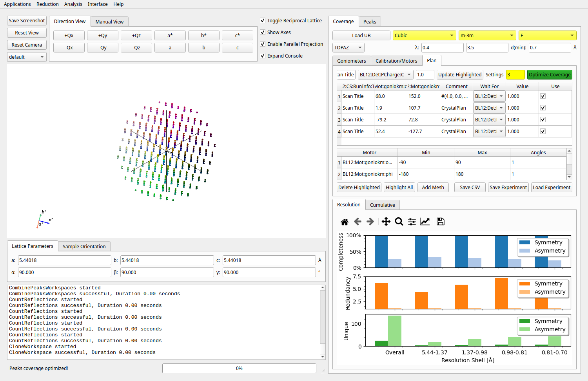Open Wait For dropdown in row 2
Screen dimensions: 588x381
(x=489, y=108)
